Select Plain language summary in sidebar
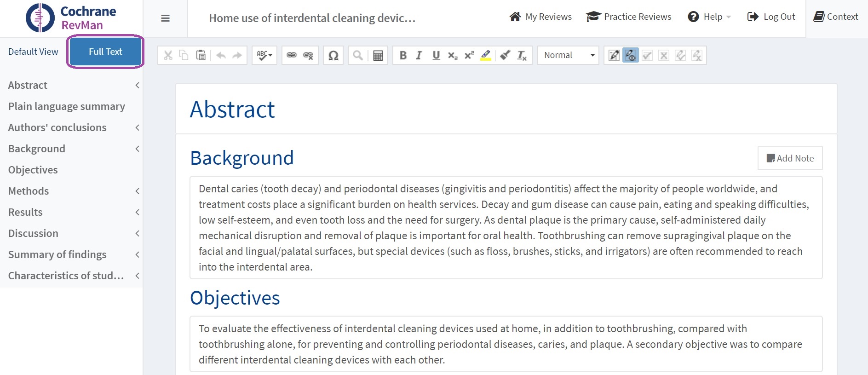868x375 pixels. 67,106
